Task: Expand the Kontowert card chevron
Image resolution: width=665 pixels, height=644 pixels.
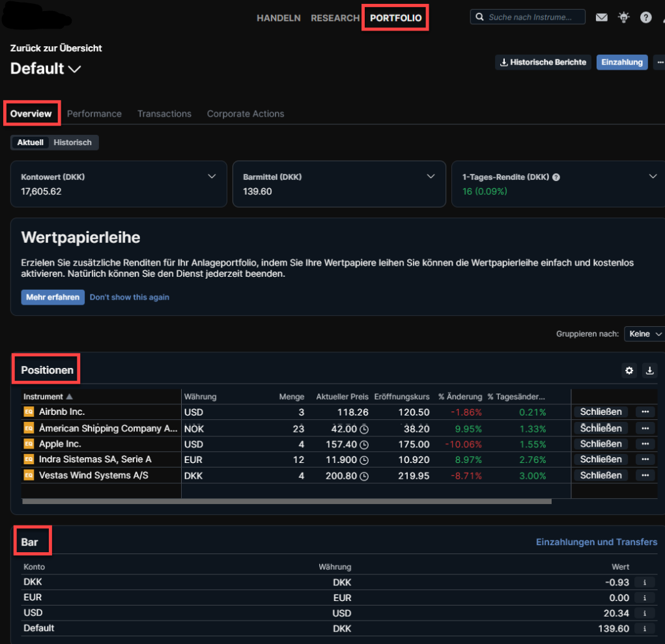Action: [212, 176]
